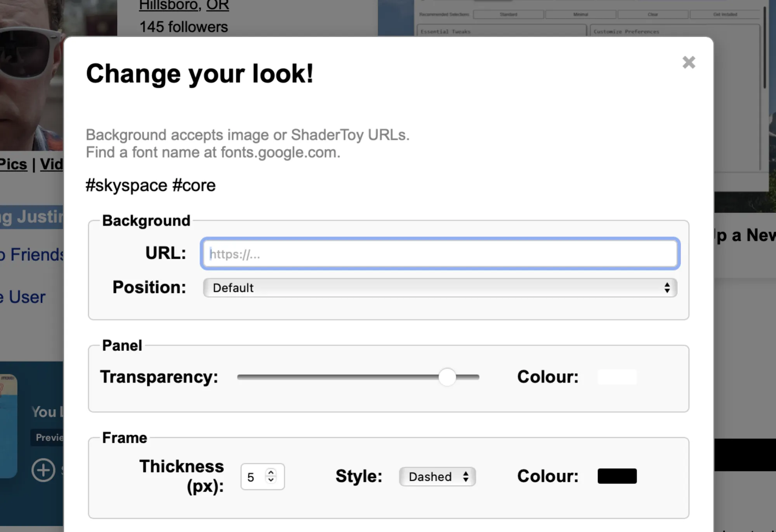Click the Minimal recommended selection button

click(x=581, y=14)
